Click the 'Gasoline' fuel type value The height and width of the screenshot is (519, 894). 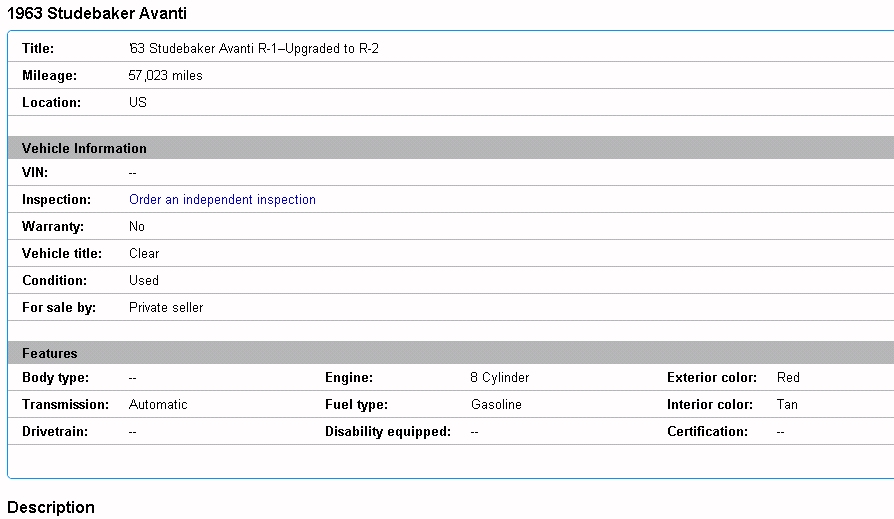point(496,404)
